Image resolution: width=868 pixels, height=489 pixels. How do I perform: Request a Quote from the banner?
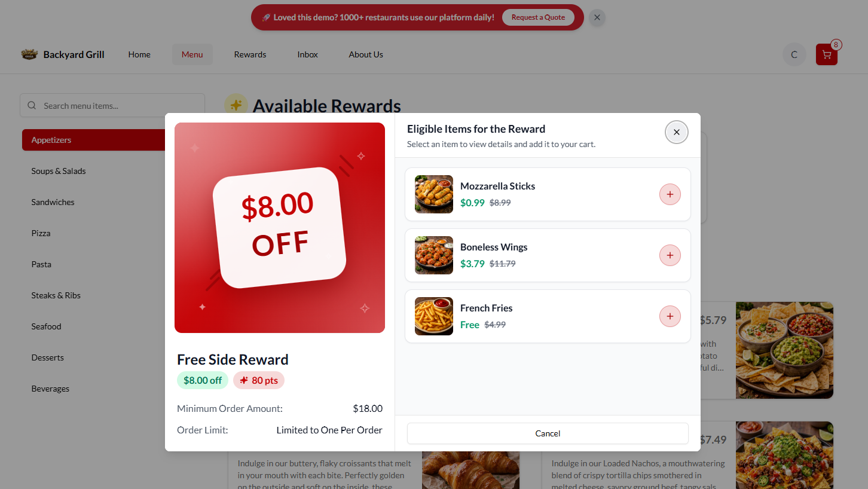[538, 17]
